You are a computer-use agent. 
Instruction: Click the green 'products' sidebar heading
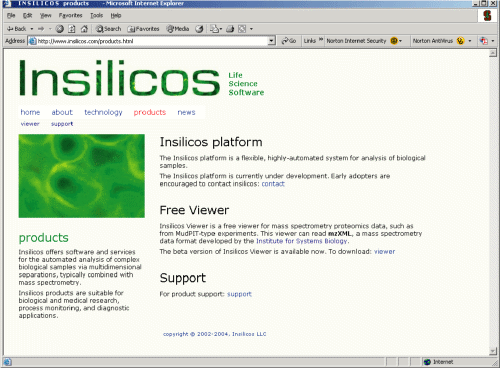[43, 238]
